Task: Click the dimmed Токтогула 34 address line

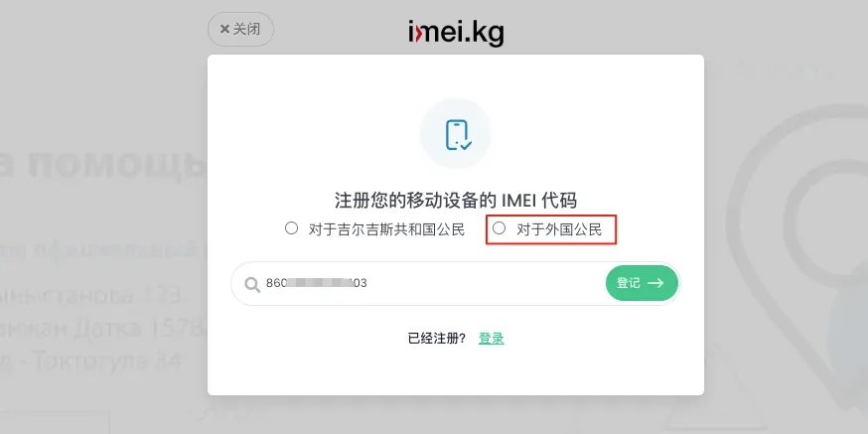Action: 91,362
